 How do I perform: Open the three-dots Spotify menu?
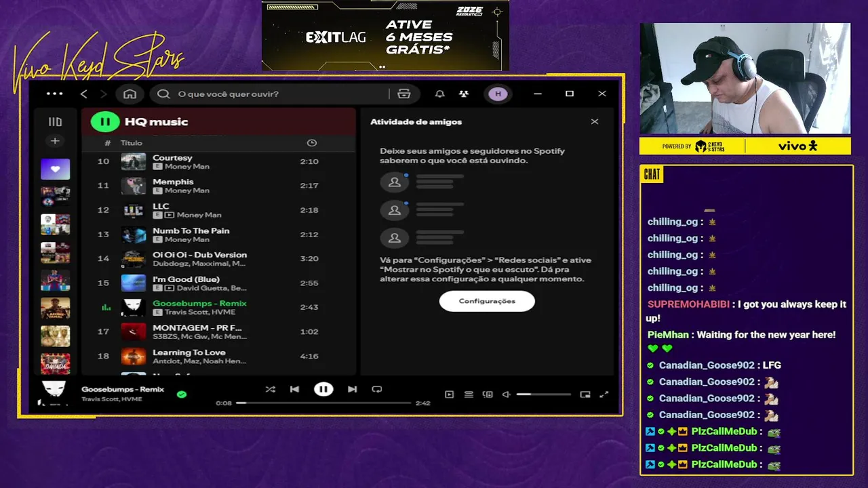point(54,94)
